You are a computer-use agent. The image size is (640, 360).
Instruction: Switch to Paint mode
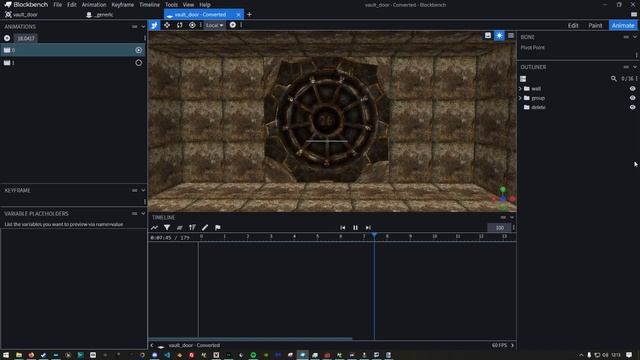[595, 25]
